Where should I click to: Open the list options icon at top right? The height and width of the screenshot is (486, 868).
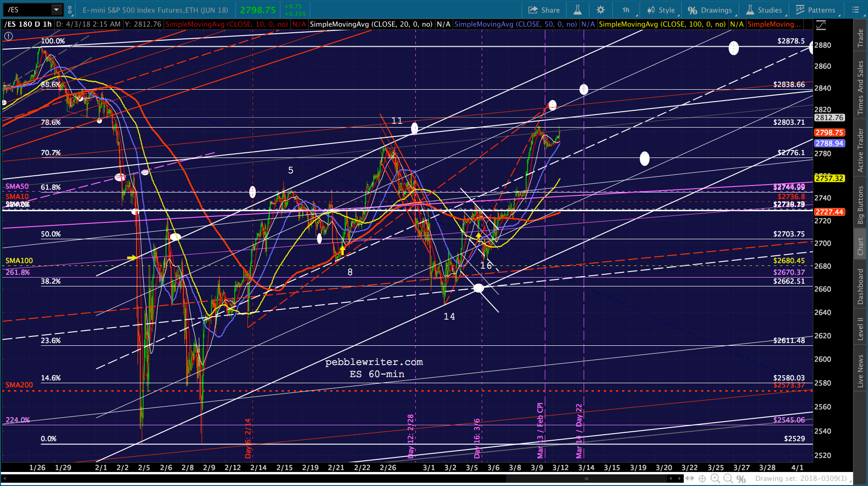coord(855,10)
